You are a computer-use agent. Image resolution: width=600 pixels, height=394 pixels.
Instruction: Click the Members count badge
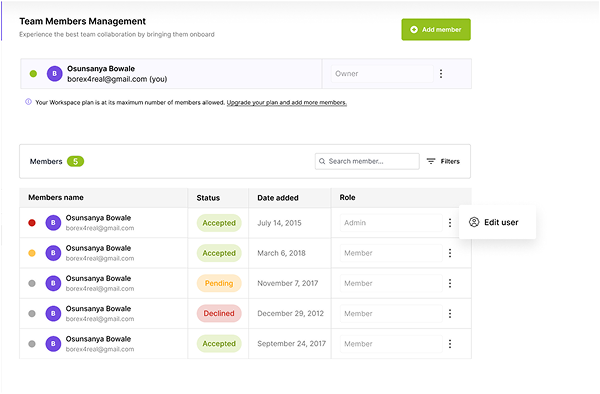tap(75, 161)
